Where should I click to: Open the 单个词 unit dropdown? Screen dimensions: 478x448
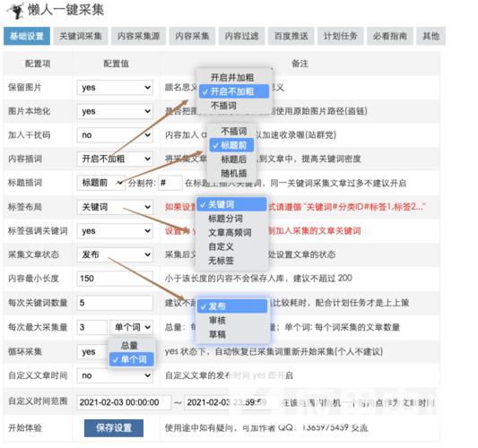tap(132, 327)
